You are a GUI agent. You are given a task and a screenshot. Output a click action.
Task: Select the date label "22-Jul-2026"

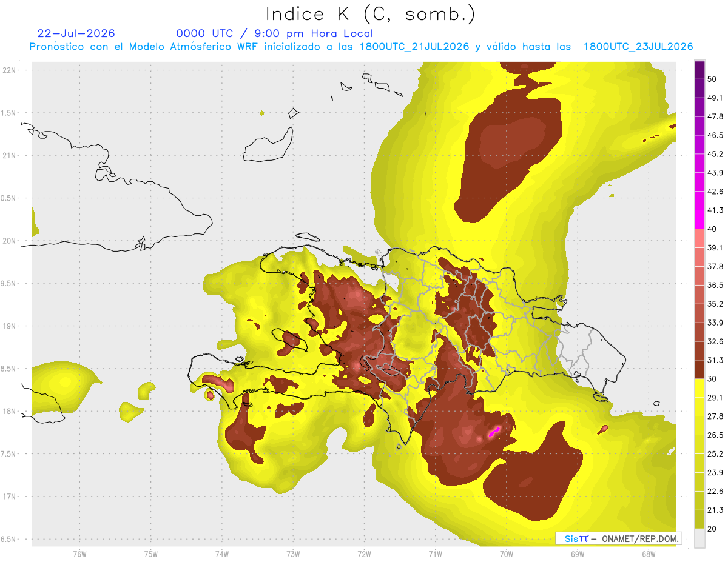(76, 33)
